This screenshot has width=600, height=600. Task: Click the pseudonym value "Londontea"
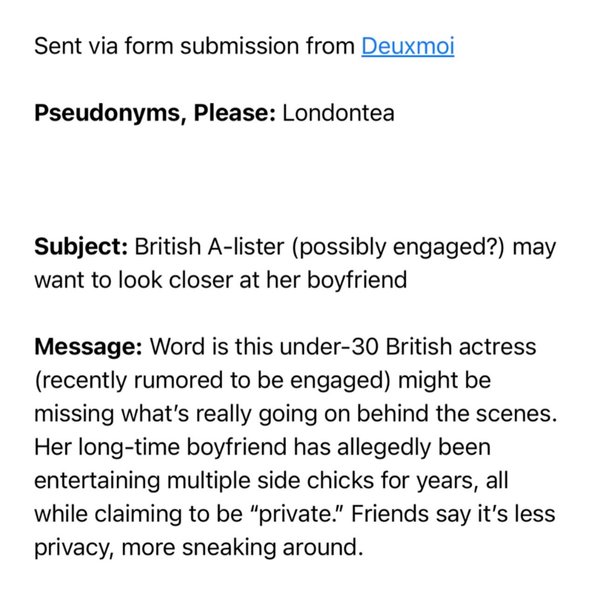(x=338, y=113)
